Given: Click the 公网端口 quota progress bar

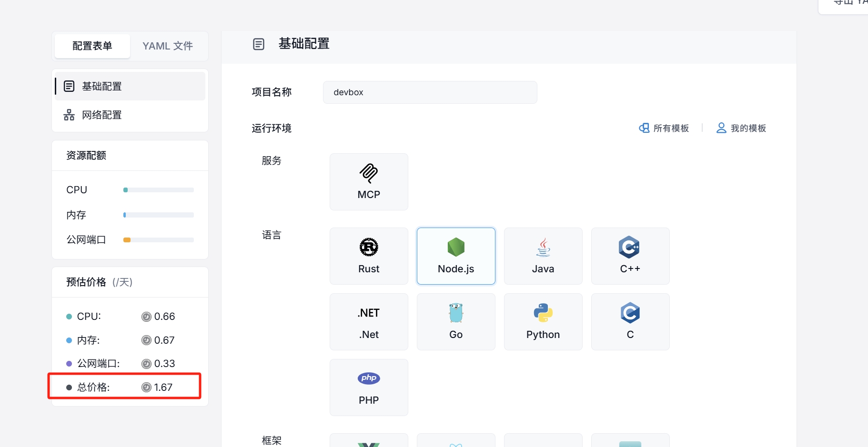Looking at the screenshot, I should tap(159, 240).
